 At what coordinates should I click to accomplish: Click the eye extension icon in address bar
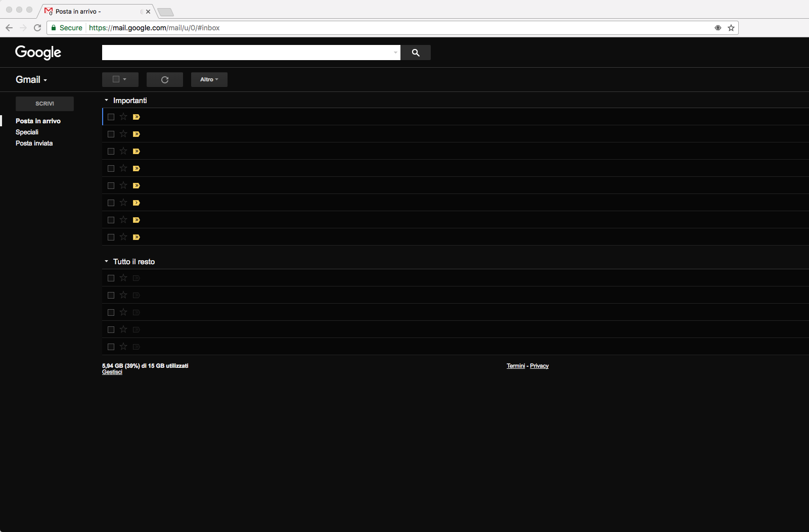[x=717, y=28]
